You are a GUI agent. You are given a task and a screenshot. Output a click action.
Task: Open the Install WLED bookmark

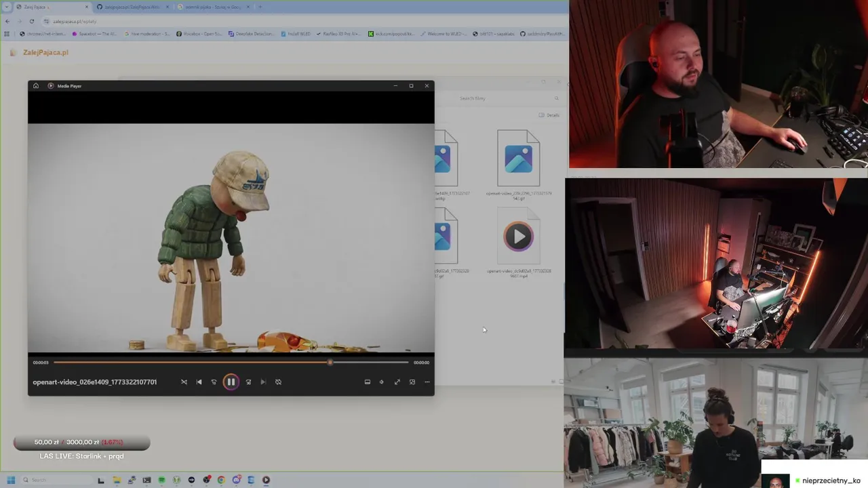pos(295,33)
